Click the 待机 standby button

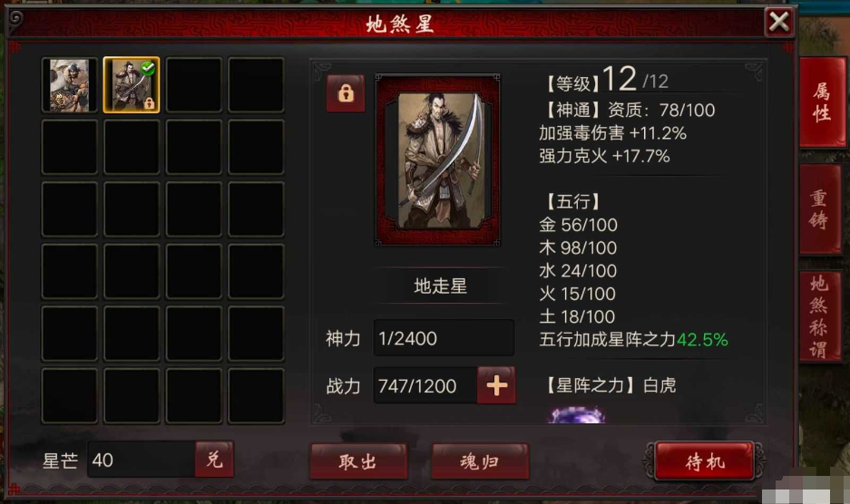pos(705,461)
